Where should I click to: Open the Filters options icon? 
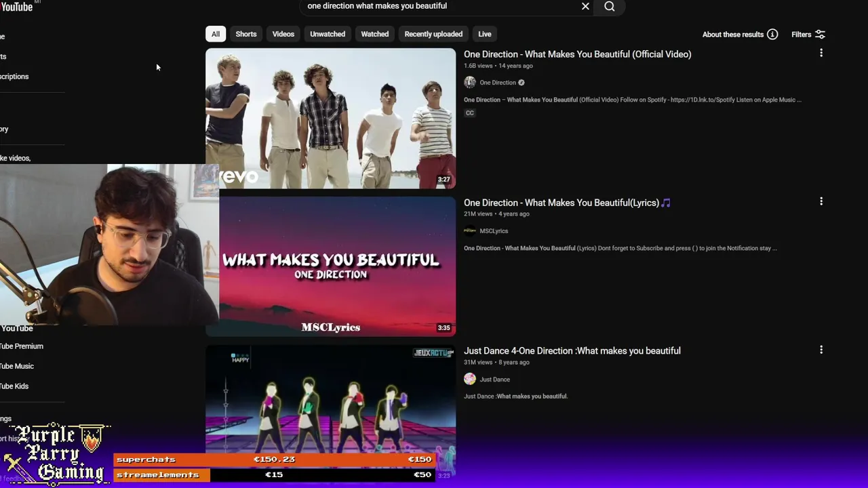(820, 35)
